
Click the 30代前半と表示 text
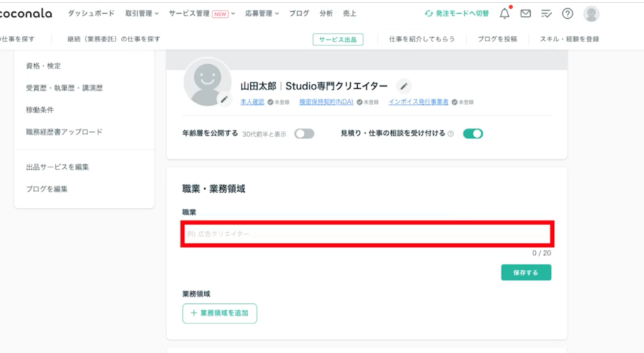pos(264,134)
